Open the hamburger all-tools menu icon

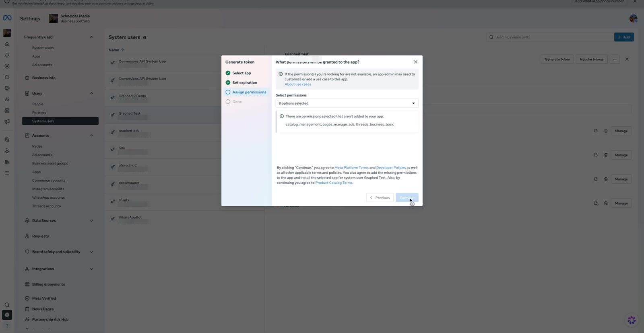[x=7, y=173]
